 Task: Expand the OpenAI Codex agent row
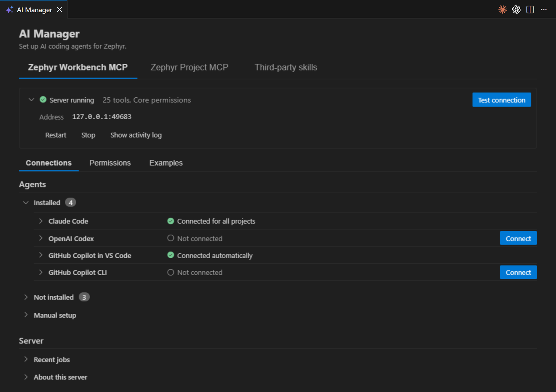pos(41,238)
